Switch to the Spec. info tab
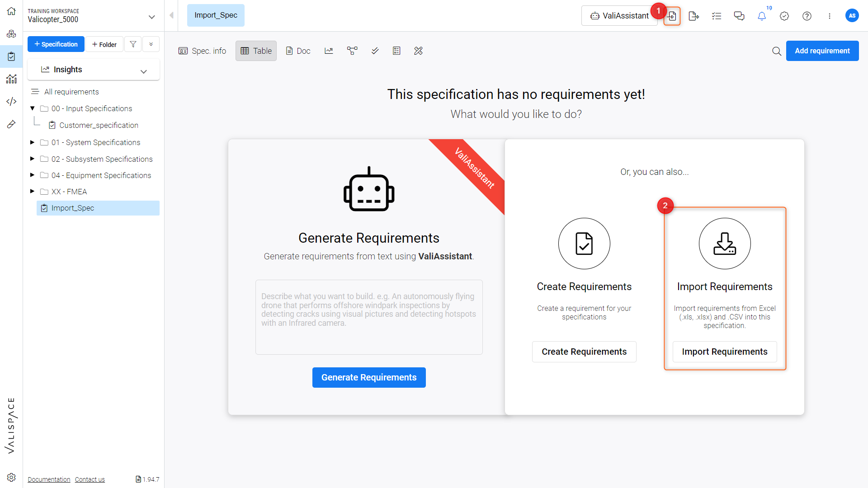Screen dimensions: 868x488 (202, 51)
